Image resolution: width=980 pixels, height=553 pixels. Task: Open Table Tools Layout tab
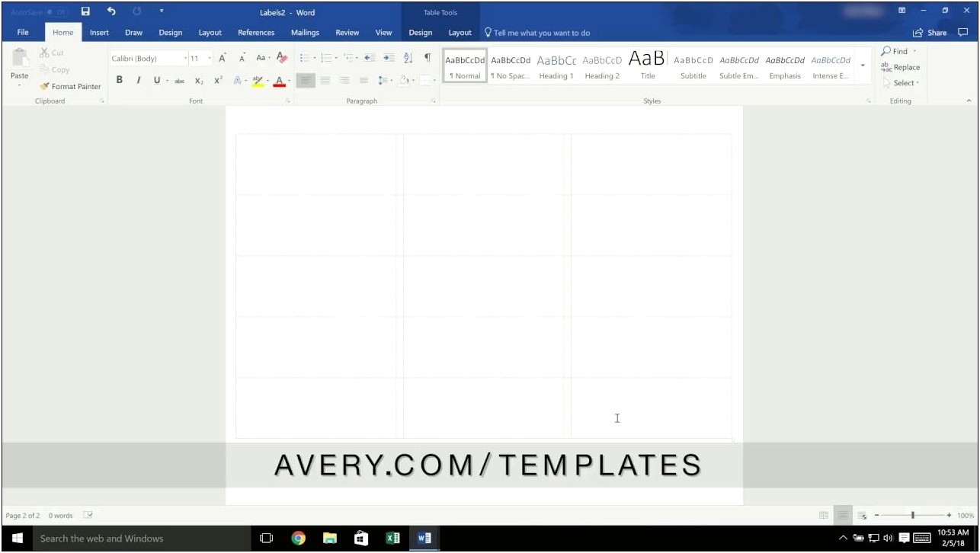[460, 33]
